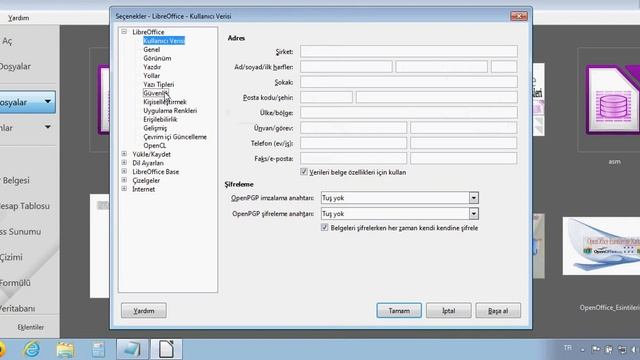Toggle 'Belgeleri şifrelerken her zaman kendi kendine şifrele'
The height and width of the screenshot is (360, 640).
324,227
